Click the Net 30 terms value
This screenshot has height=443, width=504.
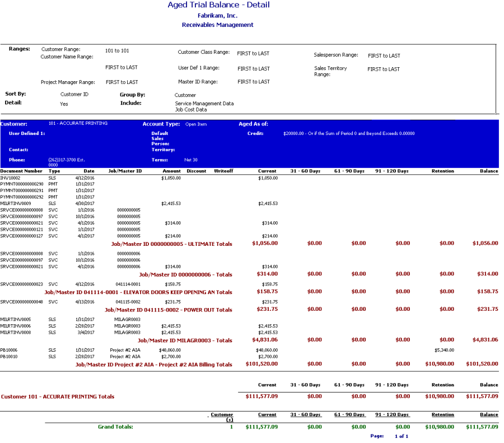point(191,160)
